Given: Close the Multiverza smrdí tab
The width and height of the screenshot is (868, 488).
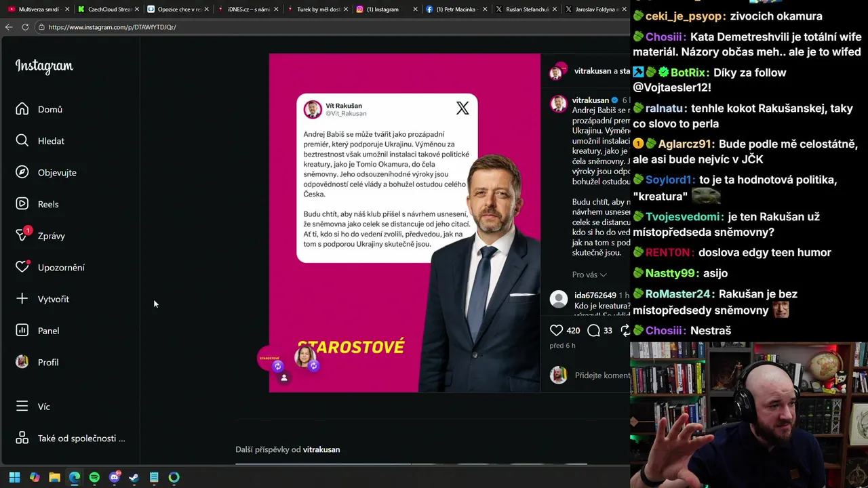Looking at the screenshot, I should click(67, 9).
